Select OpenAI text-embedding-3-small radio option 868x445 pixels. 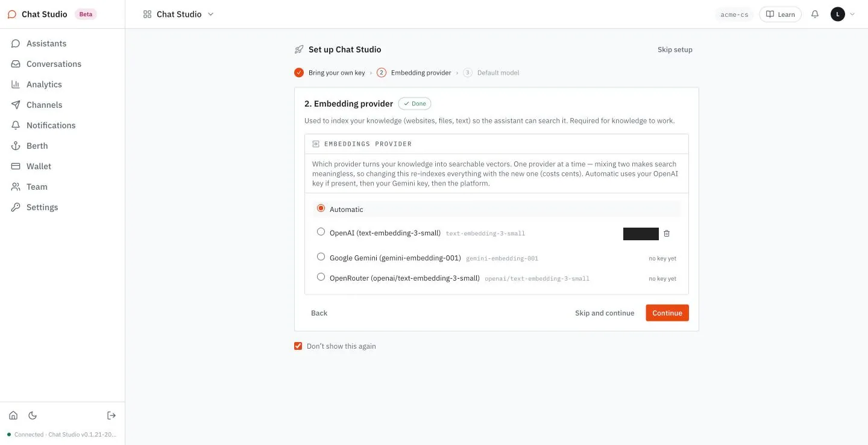321,232
